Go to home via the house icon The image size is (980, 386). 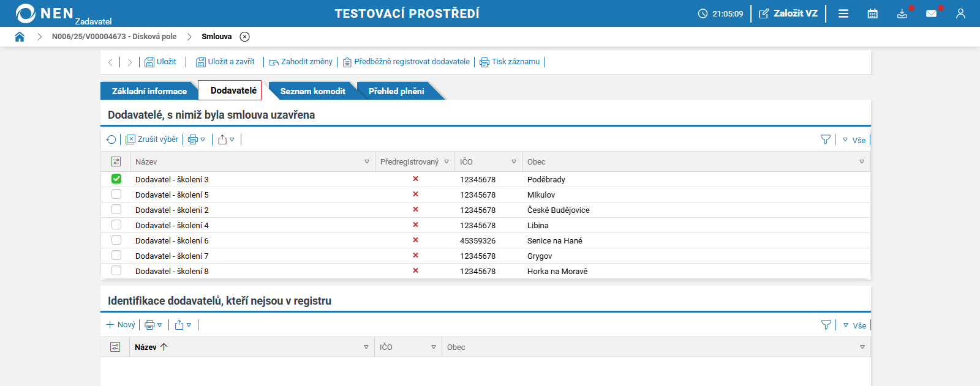tap(20, 37)
